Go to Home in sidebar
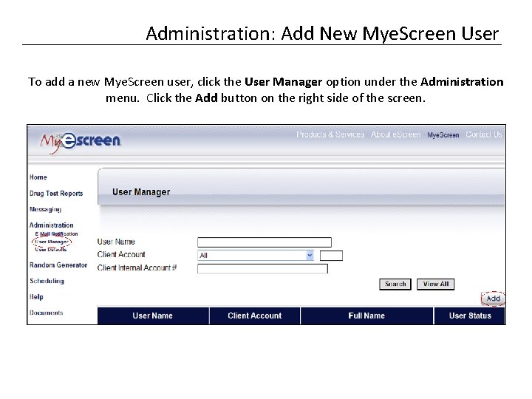 (38, 177)
